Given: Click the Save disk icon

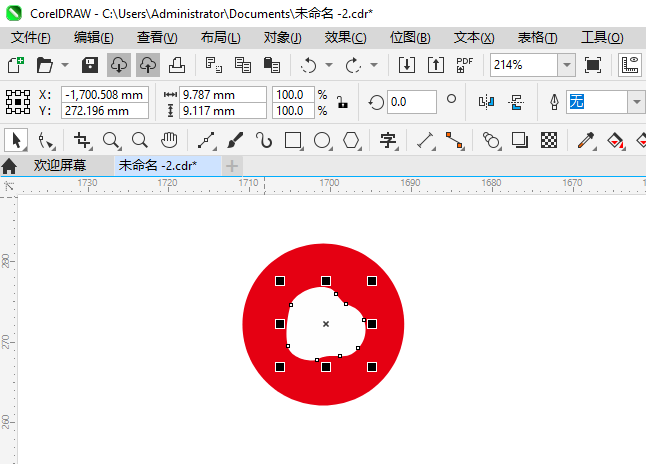Looking at the screenshot, I should tap(89, 65).
